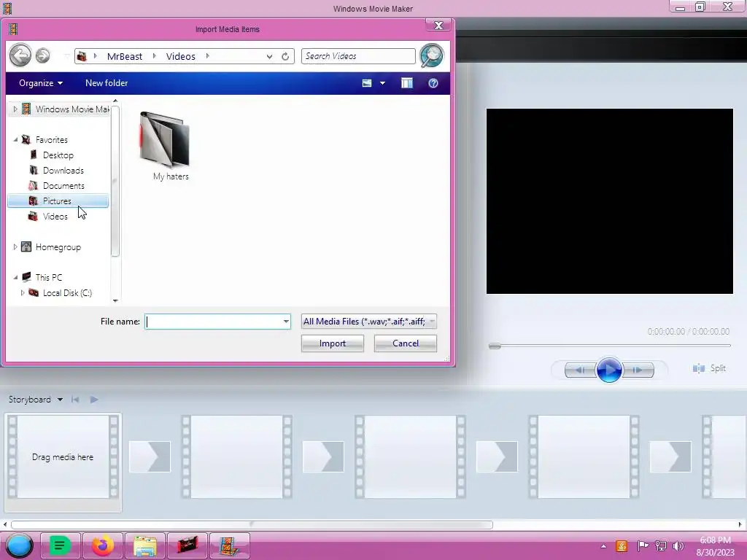747x560 pixels.
Task: Click the volume speaker tray icon
Action: tap(678, 546)
